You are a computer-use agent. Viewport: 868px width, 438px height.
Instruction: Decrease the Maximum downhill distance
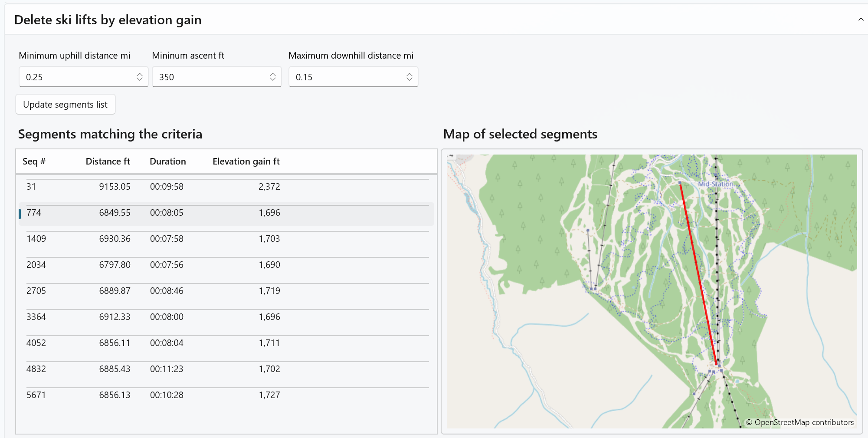click(409, 80)
